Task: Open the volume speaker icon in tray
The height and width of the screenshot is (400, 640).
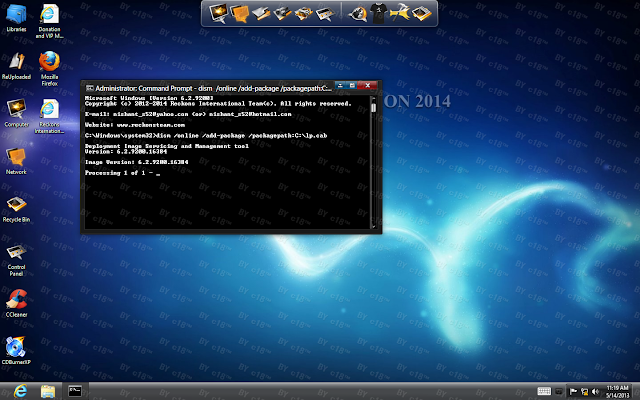Action: [x=595, y=392]
